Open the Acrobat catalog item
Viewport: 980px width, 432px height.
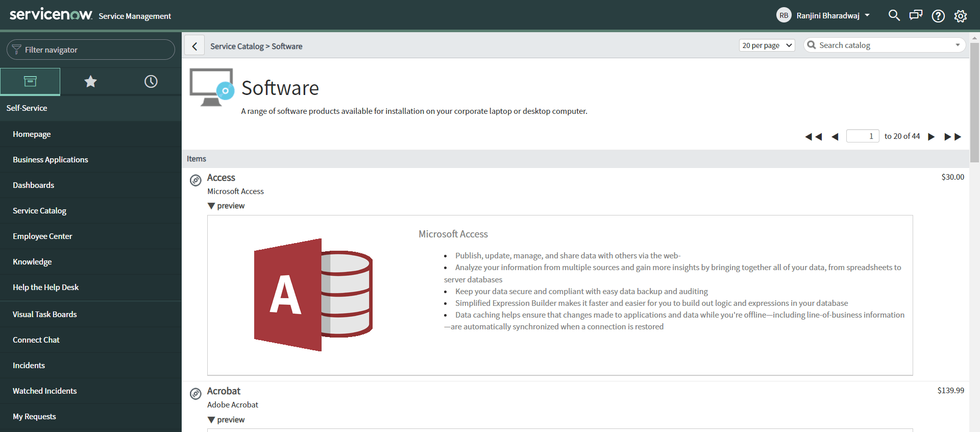click(224, 391)
